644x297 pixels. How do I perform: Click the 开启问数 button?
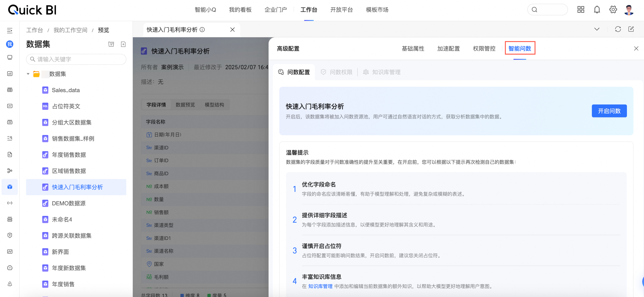pos(609,111)
